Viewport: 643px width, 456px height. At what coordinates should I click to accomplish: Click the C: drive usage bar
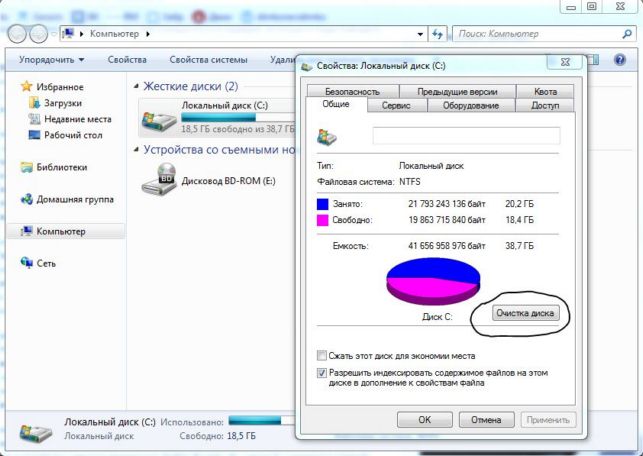[238, 118]
